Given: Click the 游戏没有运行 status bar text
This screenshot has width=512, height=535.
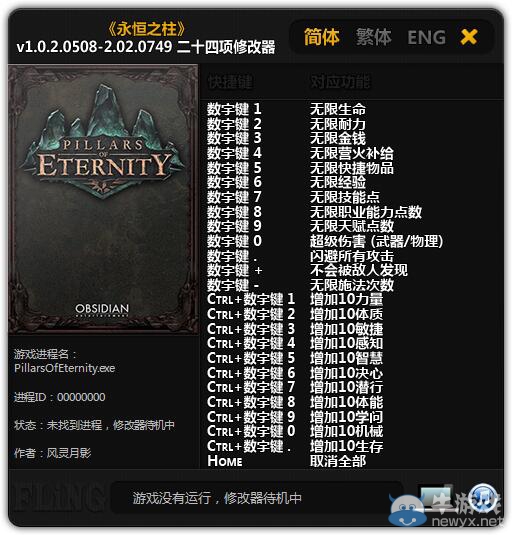Looking at the screenshot, I should click(x=217, y=498).
